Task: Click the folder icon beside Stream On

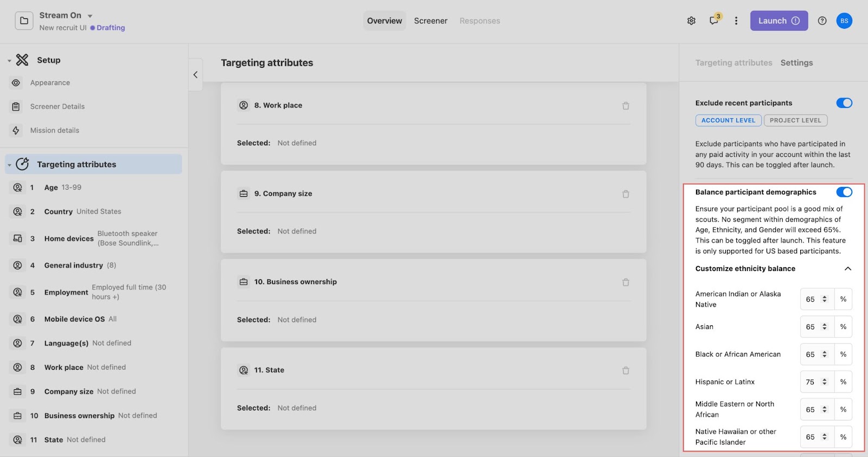Action: coord(24,21)
